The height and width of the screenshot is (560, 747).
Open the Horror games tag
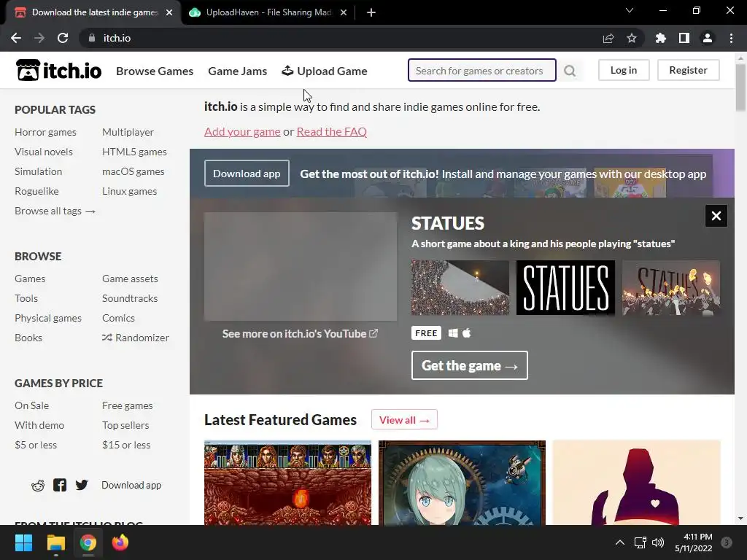(x=45, y=132)
